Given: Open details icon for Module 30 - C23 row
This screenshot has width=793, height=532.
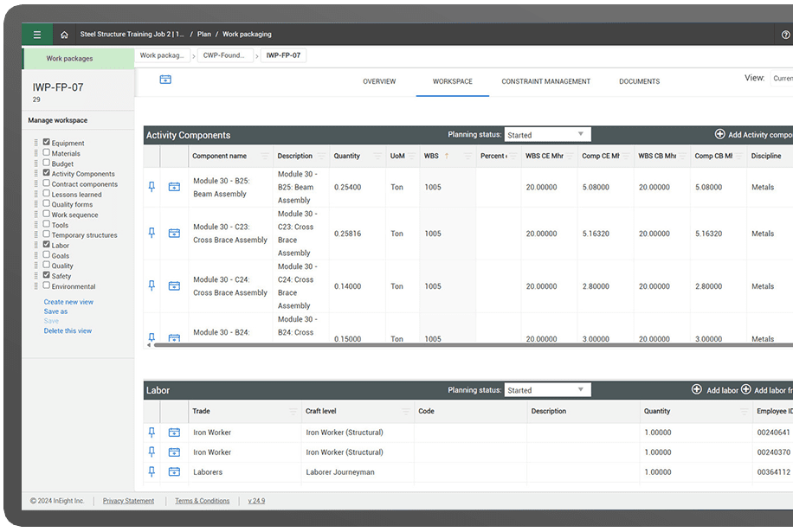Looking at the screenshot, I should [174, 234].
